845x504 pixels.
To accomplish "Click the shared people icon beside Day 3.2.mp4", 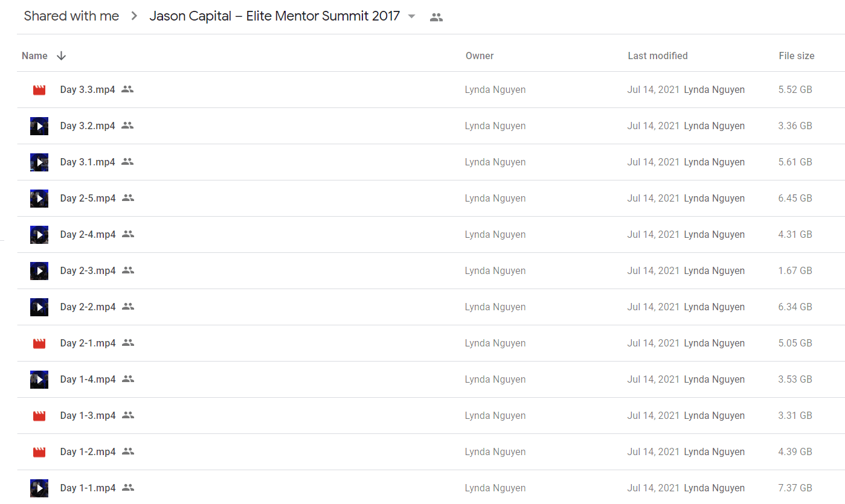I will coord(127,126).
